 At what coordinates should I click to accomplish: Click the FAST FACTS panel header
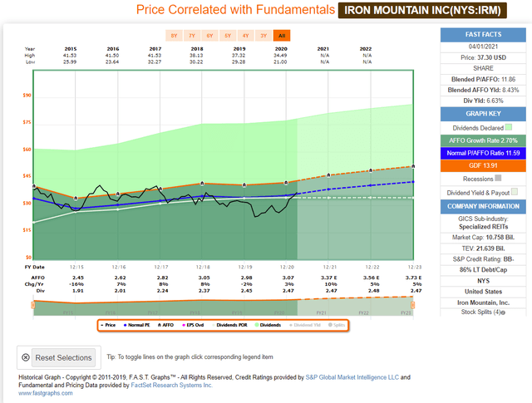(x=483, y=35)
